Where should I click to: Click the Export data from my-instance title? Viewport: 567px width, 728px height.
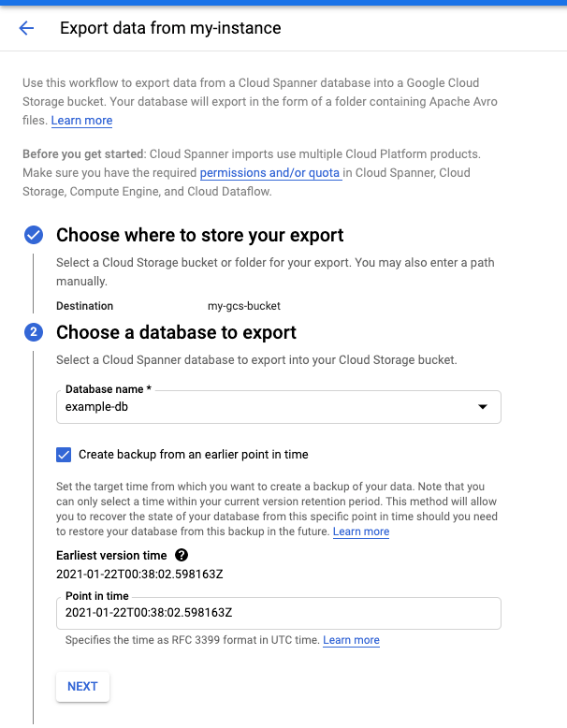coord(170,28)
